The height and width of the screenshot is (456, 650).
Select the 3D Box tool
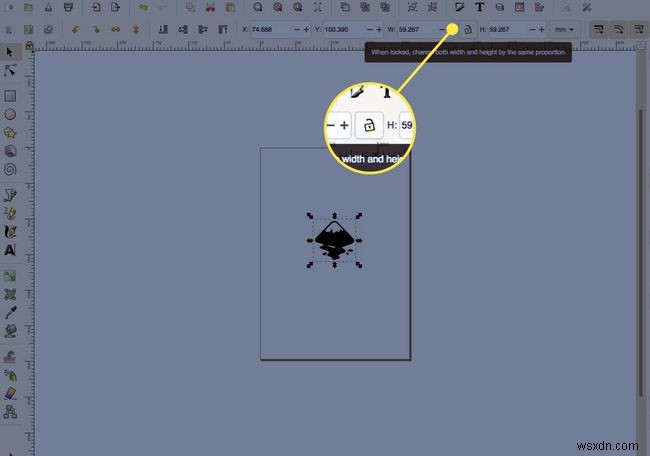(x=10, y=151)
